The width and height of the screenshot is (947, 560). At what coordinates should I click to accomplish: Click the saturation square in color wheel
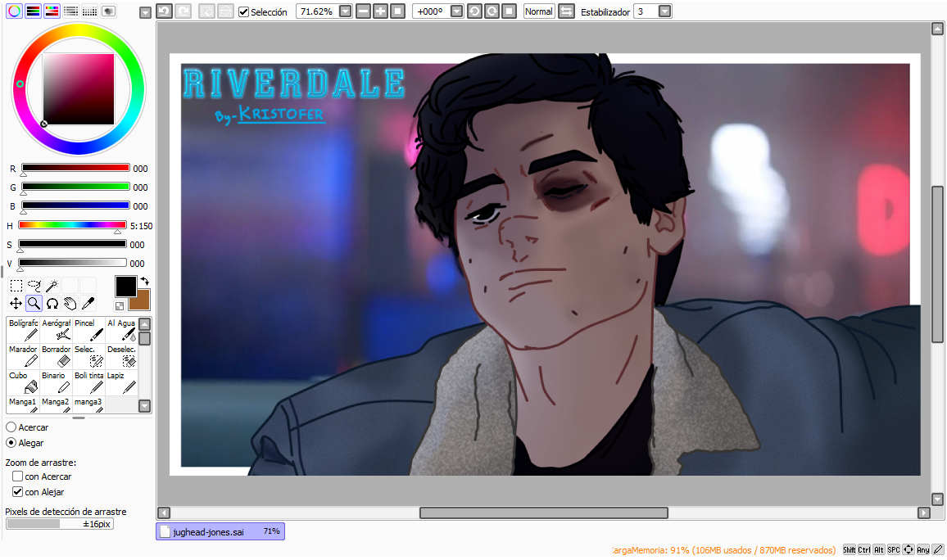(x=79, y=88)
